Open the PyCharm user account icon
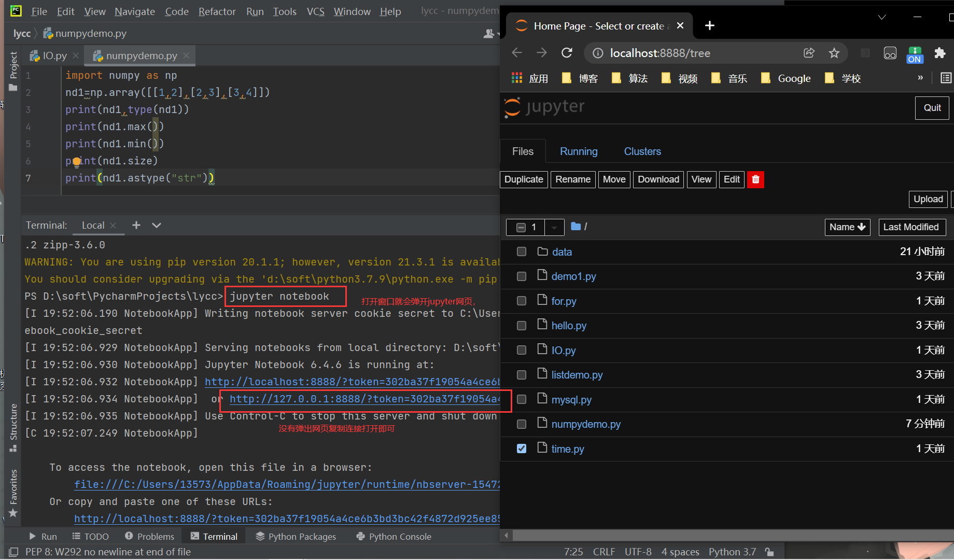 pyautogui.click(x=489, y=34)
